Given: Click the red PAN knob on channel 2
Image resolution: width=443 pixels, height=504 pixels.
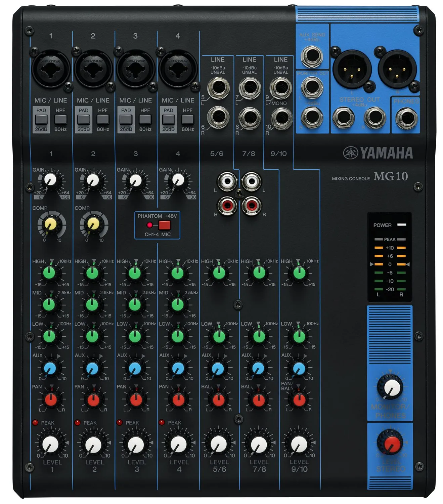Looking at the screenshot, I should click(93, 400).
